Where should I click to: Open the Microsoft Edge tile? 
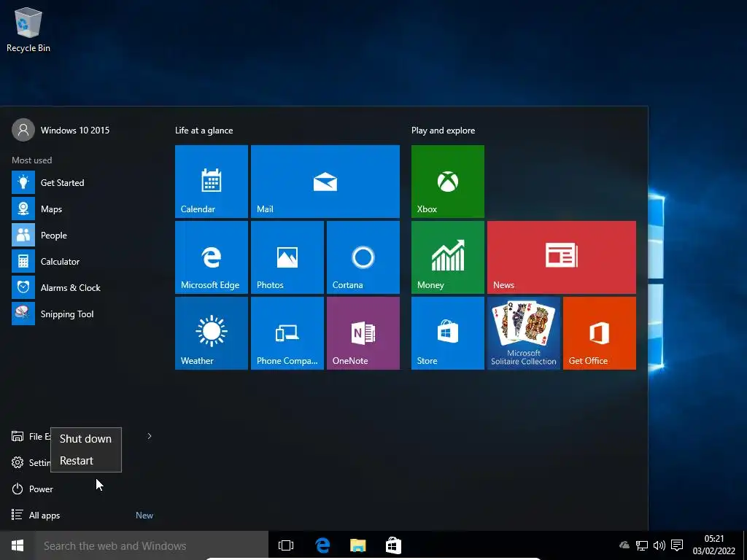(212, 257)
